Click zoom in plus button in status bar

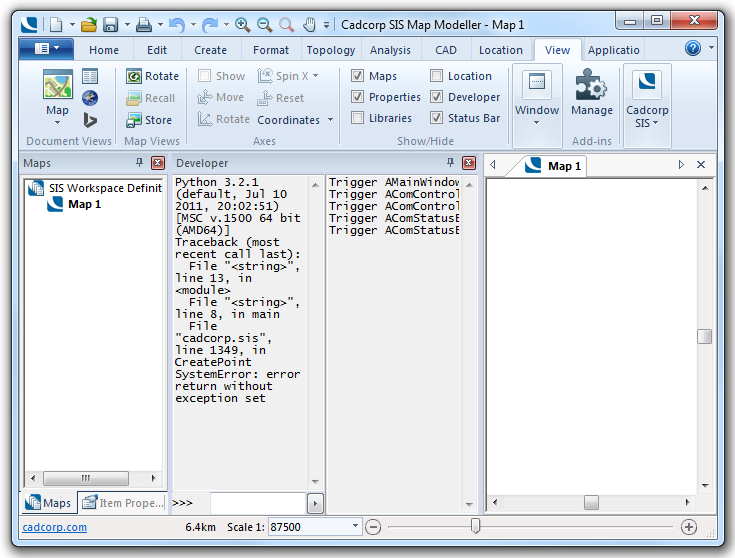pos(689,527)
